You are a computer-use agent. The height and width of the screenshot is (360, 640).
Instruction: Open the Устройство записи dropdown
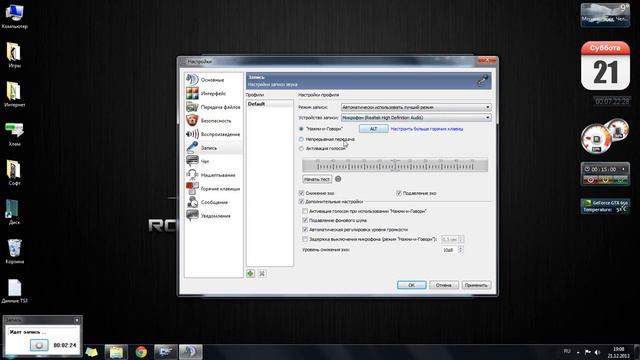pos(416,118)
